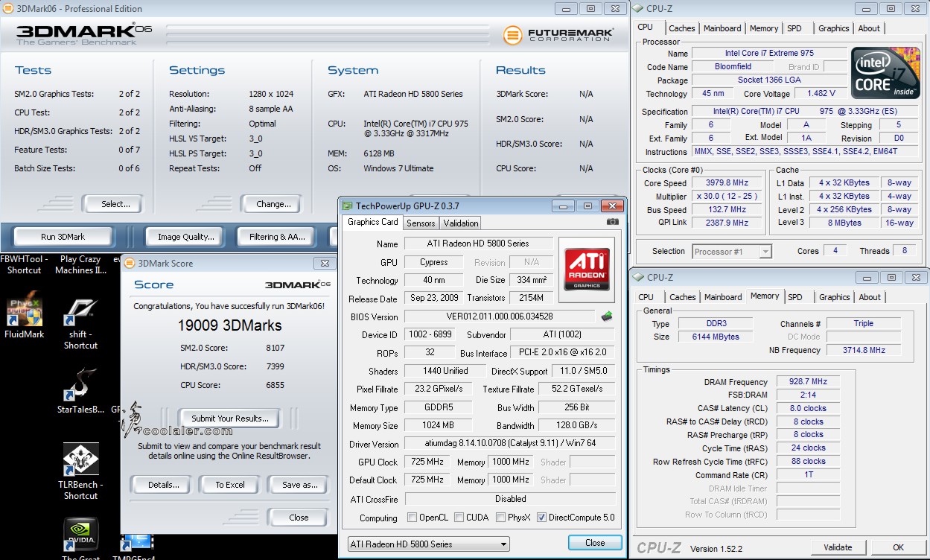Open About tab in the CPU-Z Timings window
The height and width of the screenshot is (560, 930).
[x=870, y=297]
